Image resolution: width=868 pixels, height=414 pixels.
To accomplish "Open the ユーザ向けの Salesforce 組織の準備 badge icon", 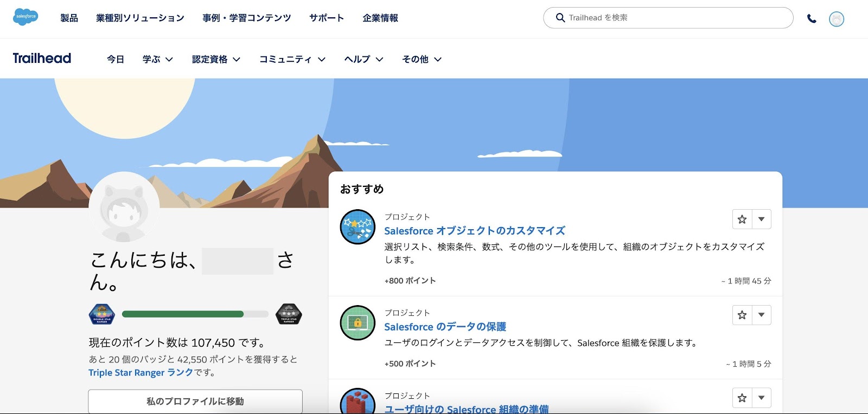I will (x=358, y=401).
